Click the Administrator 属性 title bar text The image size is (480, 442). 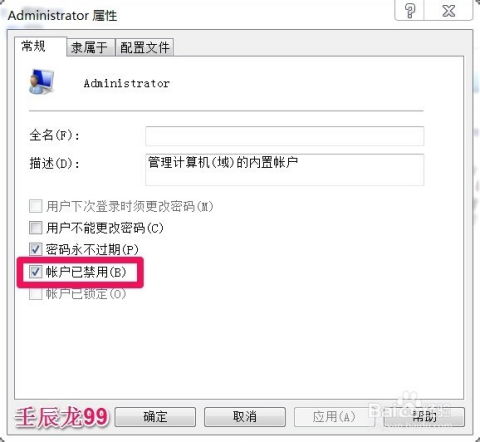click(x=62, y=16)
